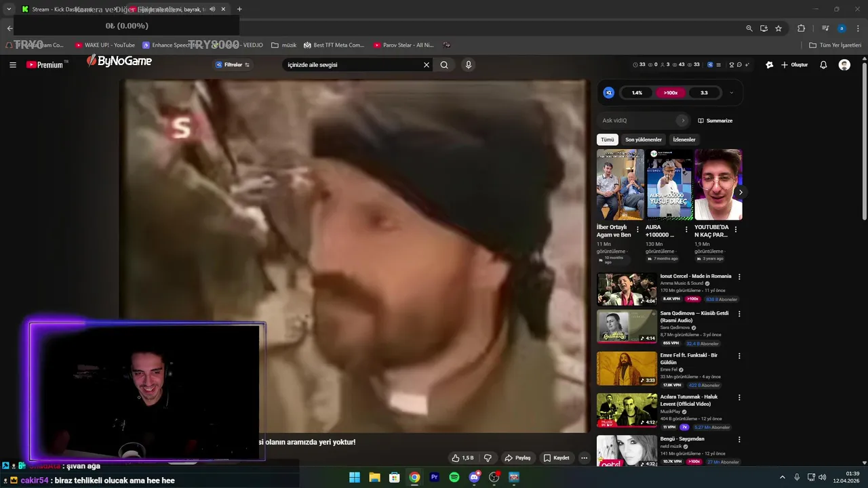Click the Summarize button
868x488 pixels.
coord(715,121)
